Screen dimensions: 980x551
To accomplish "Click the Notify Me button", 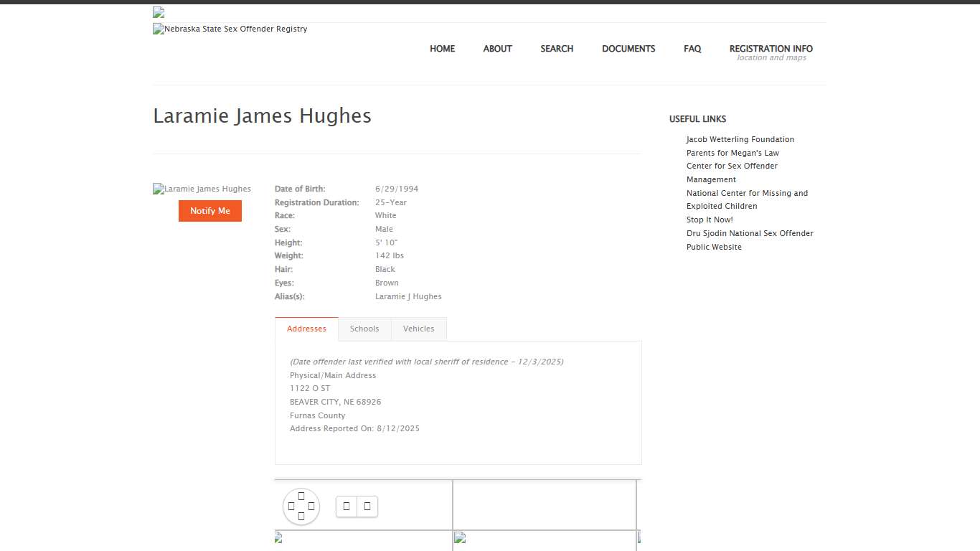I will click(x=209, y=211).
